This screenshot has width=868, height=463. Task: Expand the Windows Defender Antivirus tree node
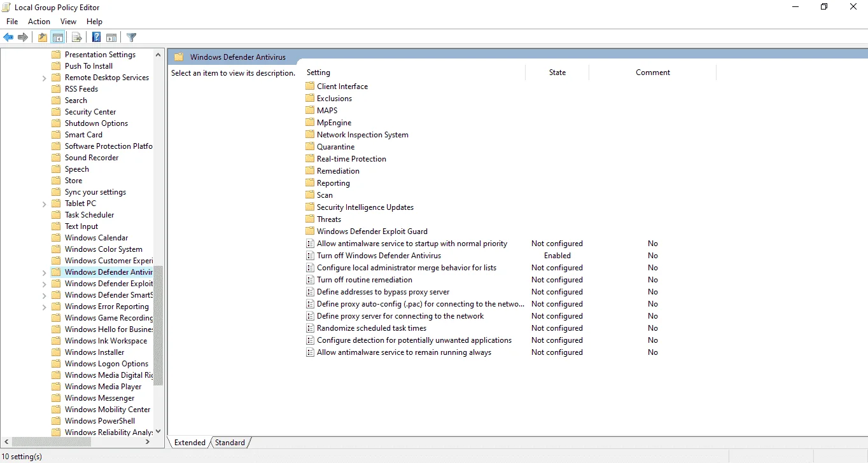(x=44, y=273)
